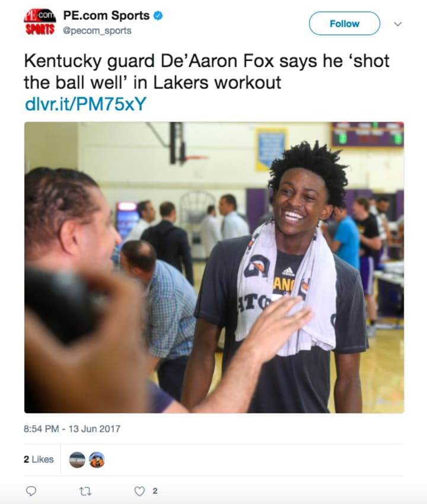View first liker's profile avatar
This screenshot has width=427, height=504.
click(77, 460)
